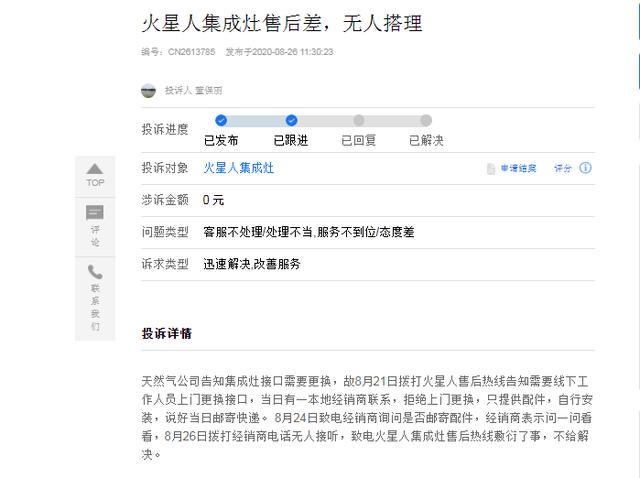This screenshot has height=478, width=640.
Task: Click the 申请结案 link
Action: point(518,169)
